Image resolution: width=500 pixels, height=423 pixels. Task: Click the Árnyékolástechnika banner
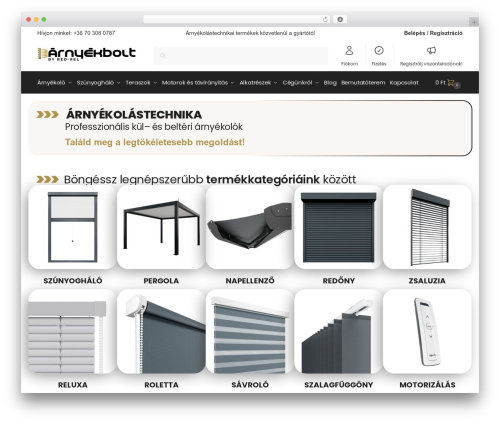click(x=250, y=128)
